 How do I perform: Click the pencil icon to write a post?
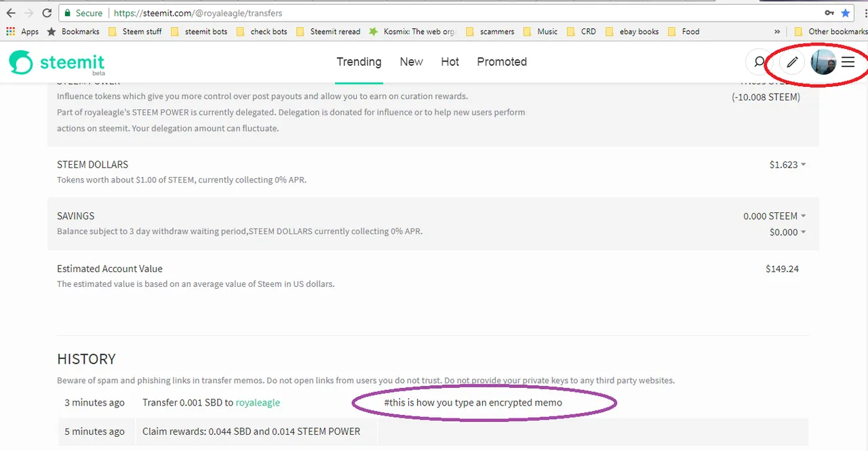coord(791,62)
